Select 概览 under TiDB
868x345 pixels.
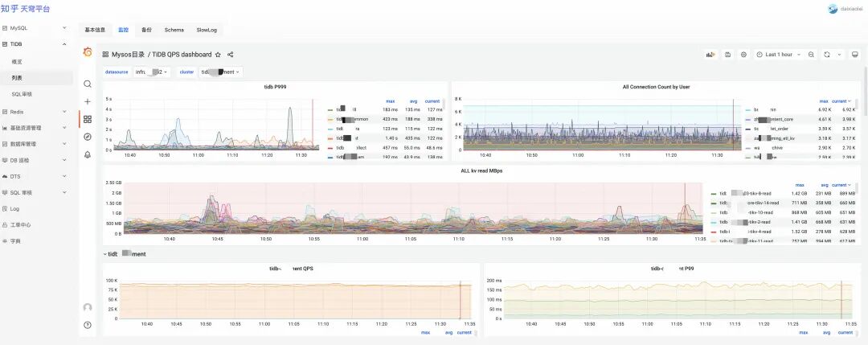pyautogui.click(x=17, y=62)
